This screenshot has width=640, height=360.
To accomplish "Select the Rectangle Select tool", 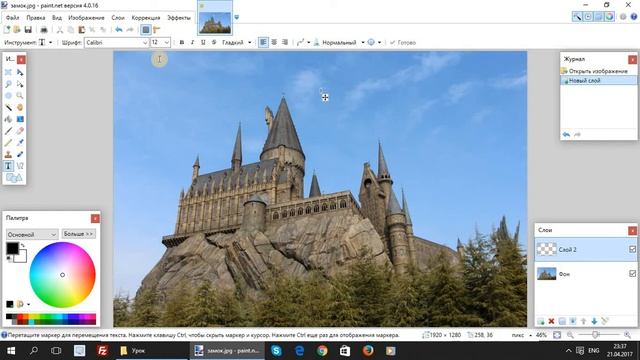I will tap(8, 72).
